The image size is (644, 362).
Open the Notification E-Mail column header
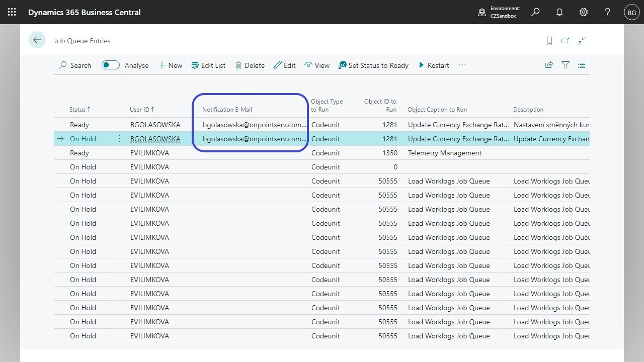(227, 110)
